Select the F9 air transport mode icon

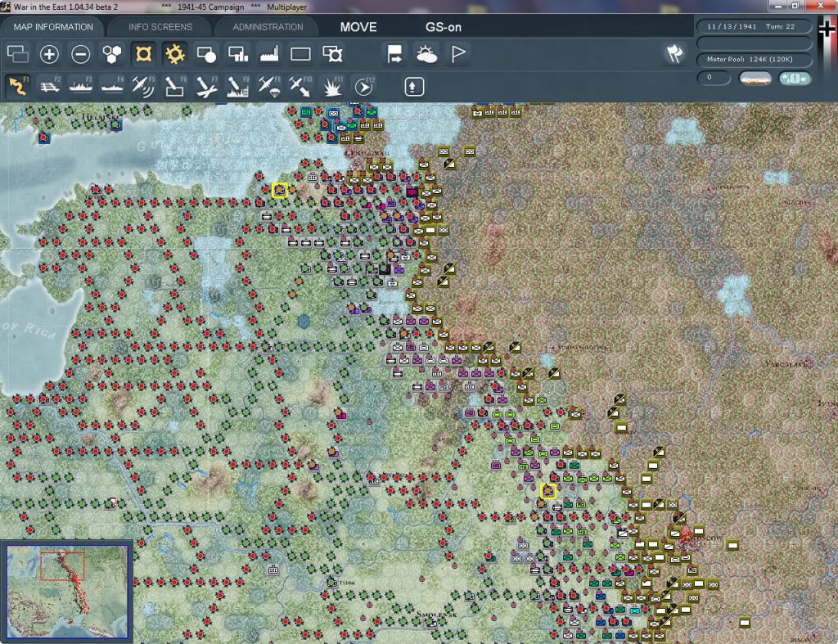(269, 87)
